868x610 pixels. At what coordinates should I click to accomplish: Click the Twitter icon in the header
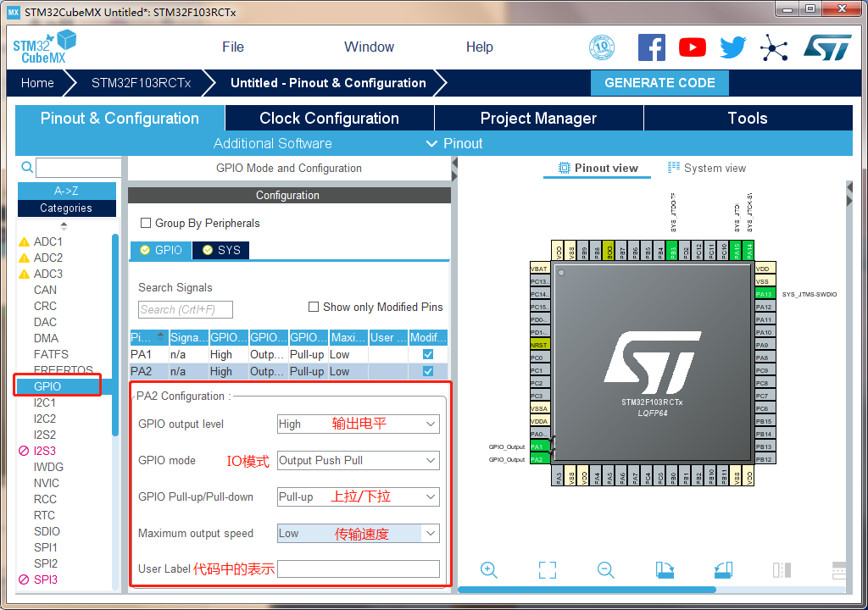pos(732,47)
